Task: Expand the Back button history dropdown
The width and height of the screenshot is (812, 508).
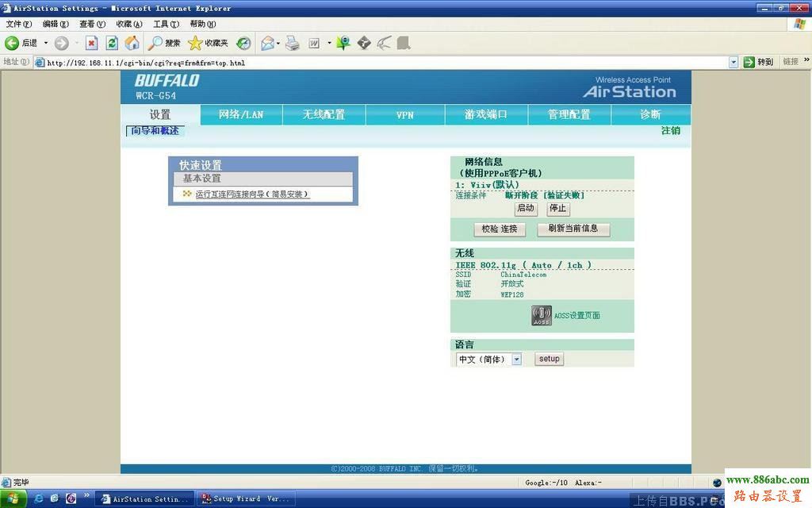Action: tap(45, 43)
